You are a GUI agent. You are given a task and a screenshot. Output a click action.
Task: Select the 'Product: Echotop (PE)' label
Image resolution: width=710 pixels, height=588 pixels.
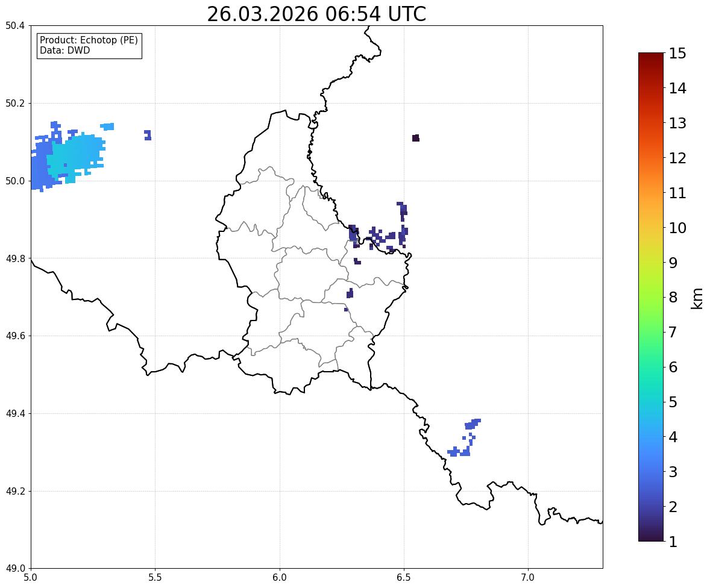tap(89, 40)
